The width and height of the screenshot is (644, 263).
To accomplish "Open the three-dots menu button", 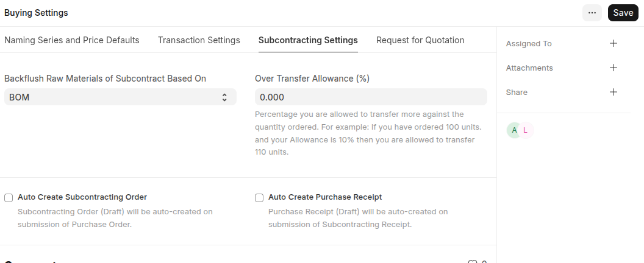I will [x=592, y=13].
